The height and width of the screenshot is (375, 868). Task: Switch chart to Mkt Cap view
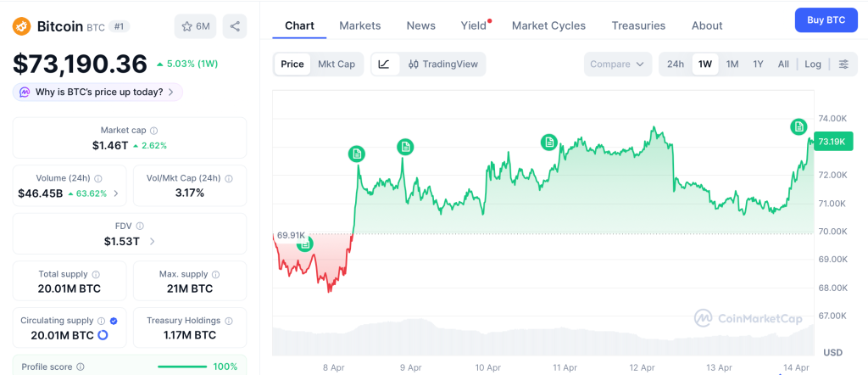pyautogui.click(x=336, y=64)
